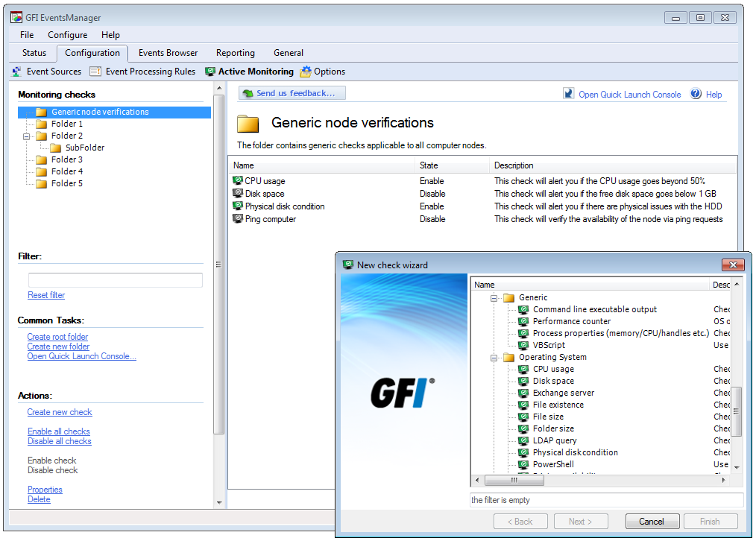Click the Ping computer check icon

click(238, 218)
